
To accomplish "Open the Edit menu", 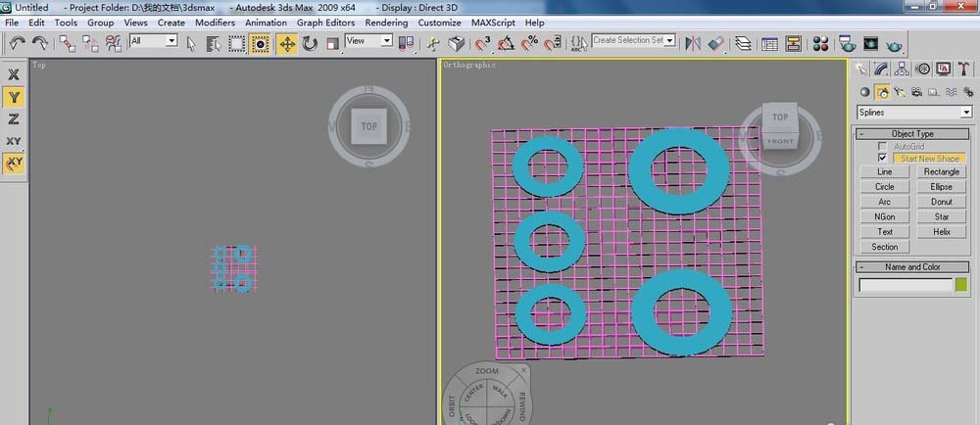I will [x=36, y=23].
